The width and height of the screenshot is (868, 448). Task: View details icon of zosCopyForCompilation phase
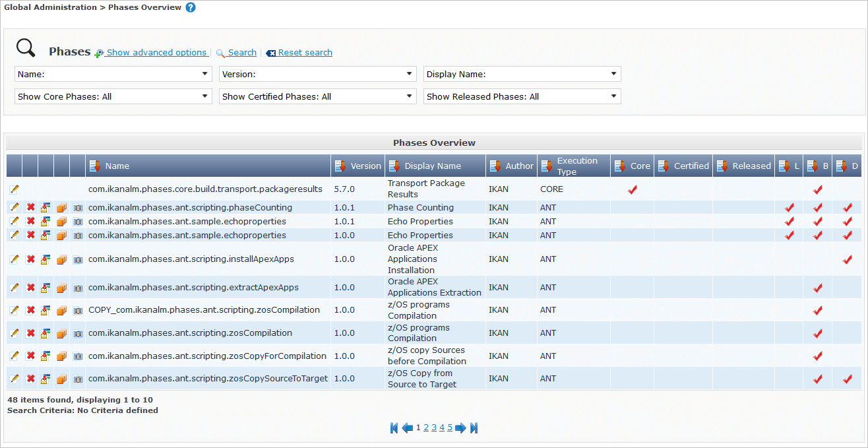(78, 356)
